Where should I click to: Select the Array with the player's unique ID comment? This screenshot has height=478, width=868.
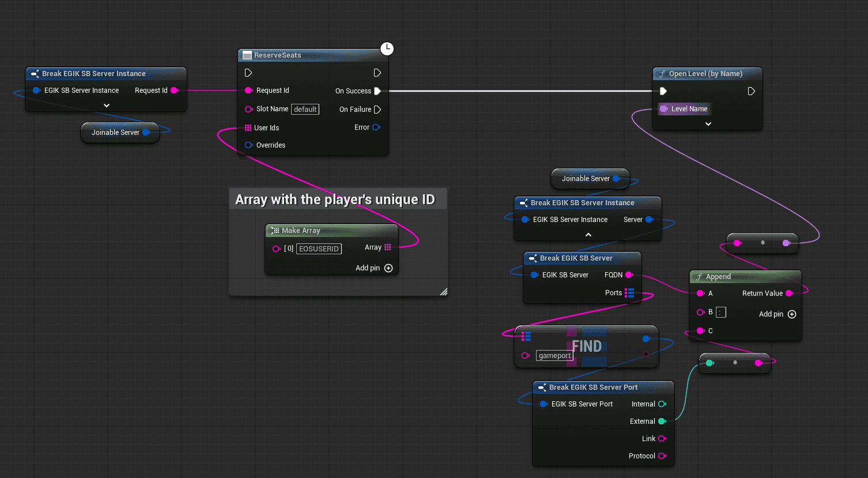click(335, 200)
